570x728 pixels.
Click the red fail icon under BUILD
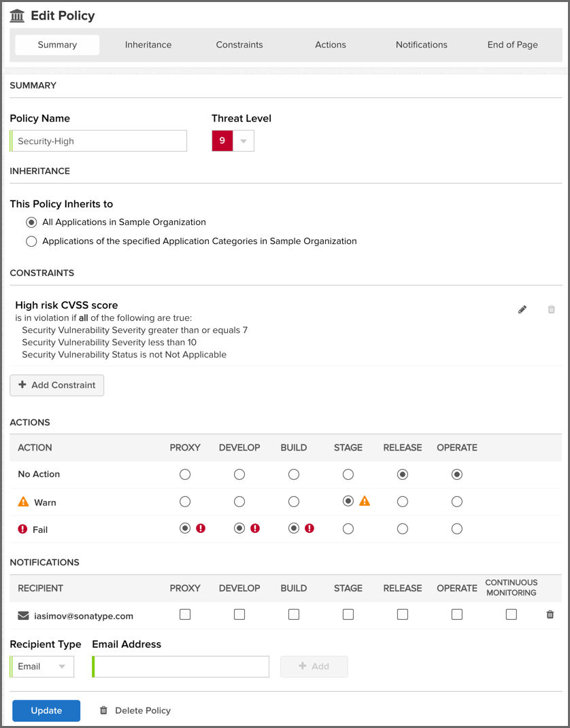point(309,529)
